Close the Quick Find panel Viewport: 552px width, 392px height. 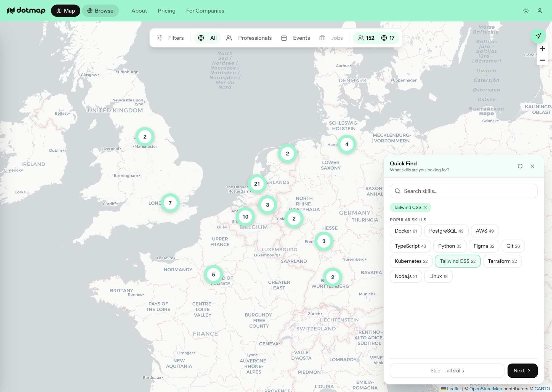click(532, 166)
